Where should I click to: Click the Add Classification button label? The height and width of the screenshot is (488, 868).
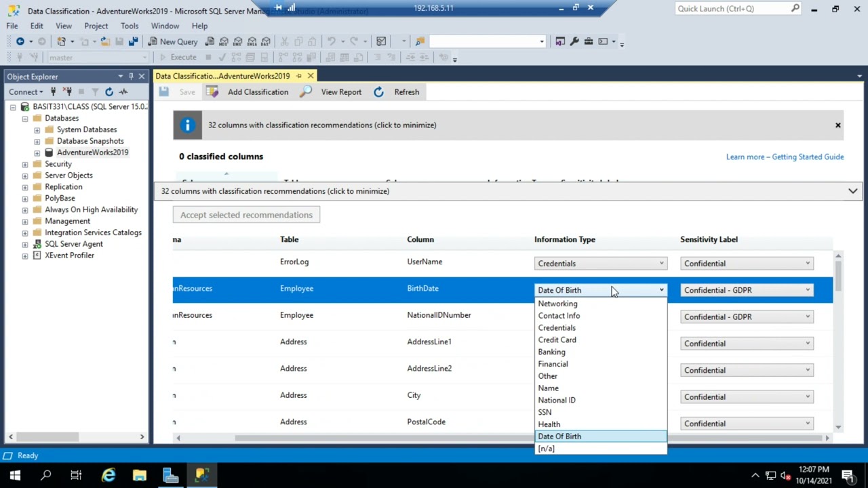tap(258, 92)
